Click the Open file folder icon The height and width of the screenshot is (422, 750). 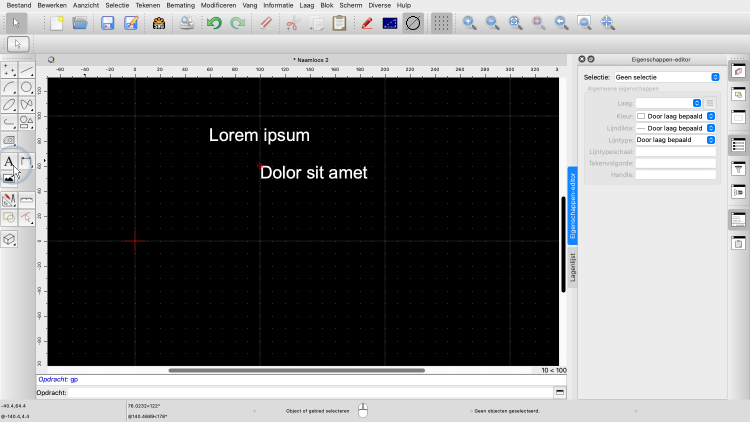80,23
